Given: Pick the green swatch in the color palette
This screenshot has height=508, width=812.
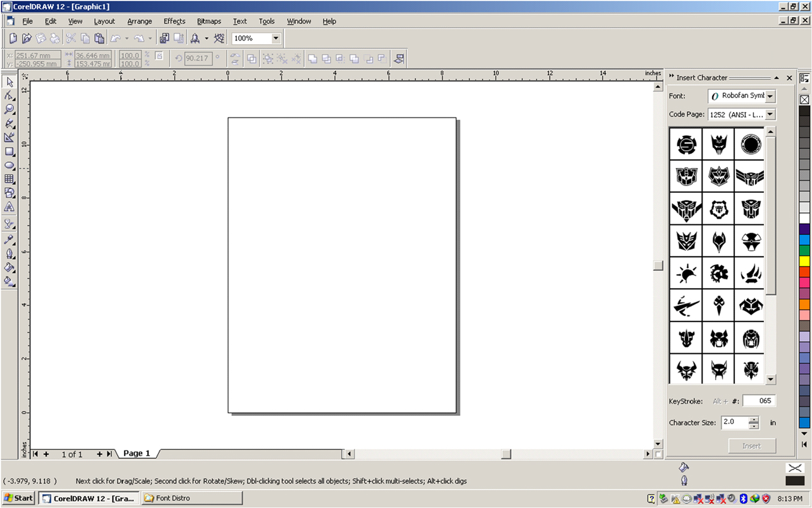Looking at the screenshot, I should click(804, 250).
